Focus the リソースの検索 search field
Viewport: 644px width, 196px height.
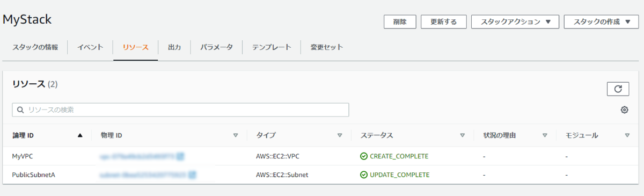[180, 110]
